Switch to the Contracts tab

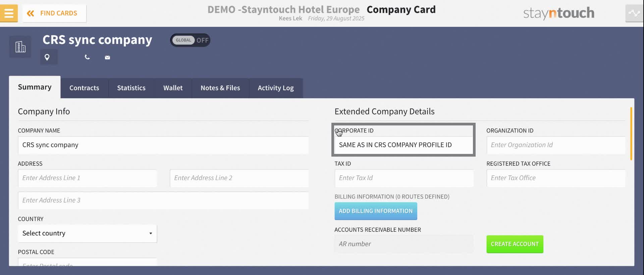(84, 88)
